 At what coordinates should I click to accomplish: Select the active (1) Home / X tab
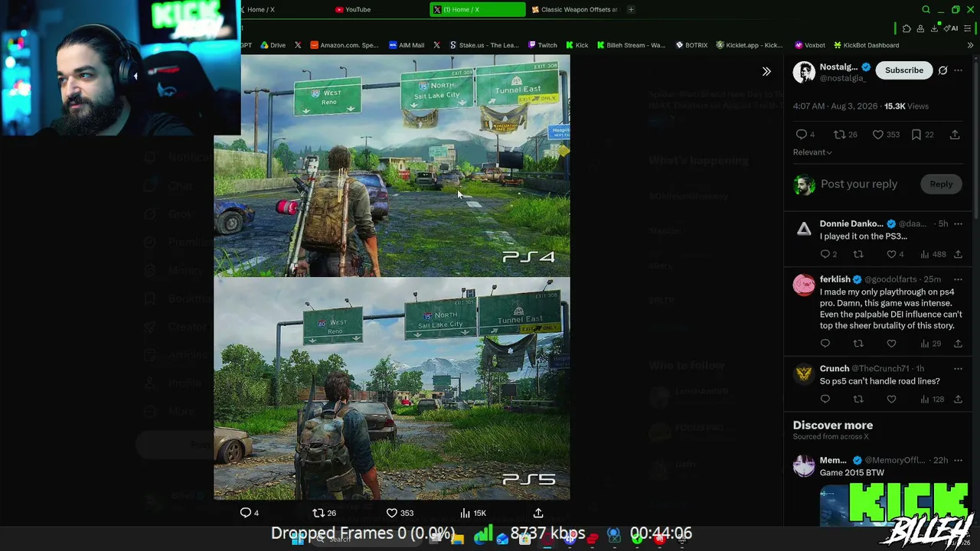tap(477, 10)
